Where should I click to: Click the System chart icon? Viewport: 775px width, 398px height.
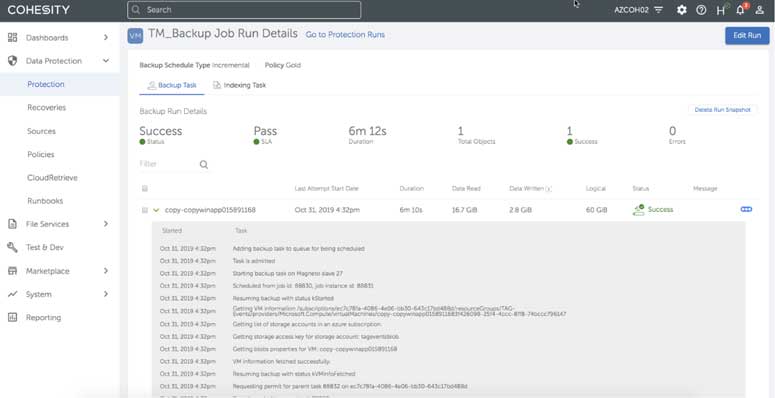point(12,294)
